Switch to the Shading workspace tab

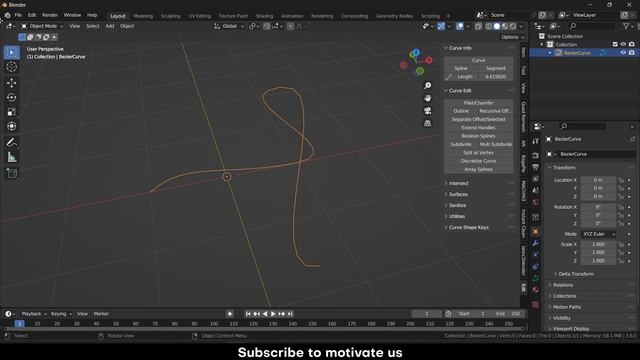pos(264,16)
